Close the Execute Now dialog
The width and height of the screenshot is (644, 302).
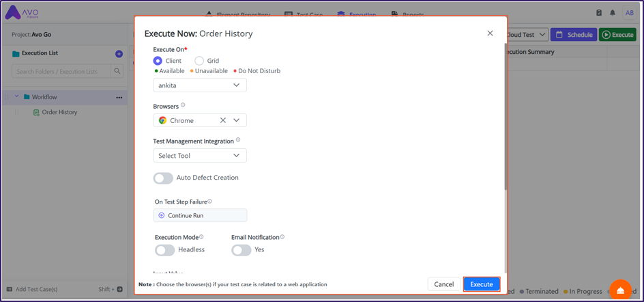pyautogui.click(x=490, y=33)
